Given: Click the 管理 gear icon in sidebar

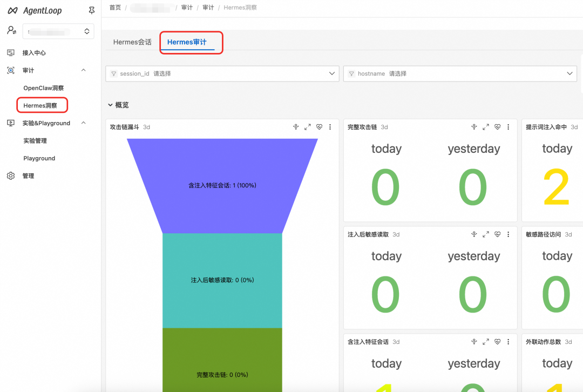Looking at the screenshot, I should (11, 176).
